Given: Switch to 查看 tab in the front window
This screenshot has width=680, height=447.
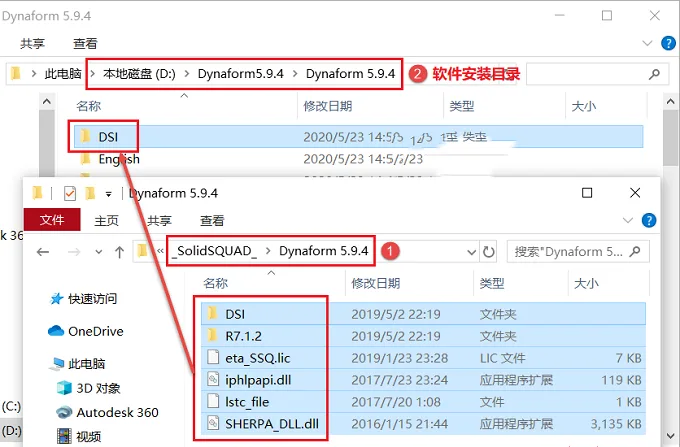Looking at the screenshot, I should [x=212, y=221].
